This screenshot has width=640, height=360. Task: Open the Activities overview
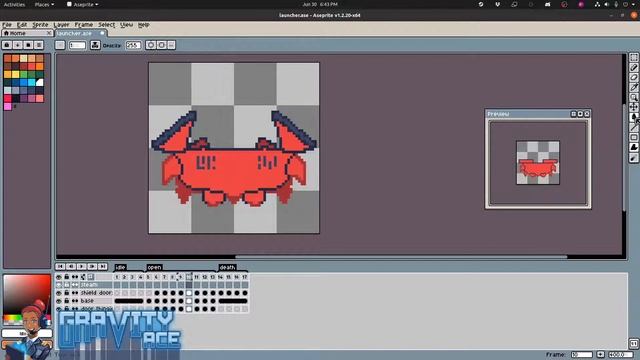point(14,4)
